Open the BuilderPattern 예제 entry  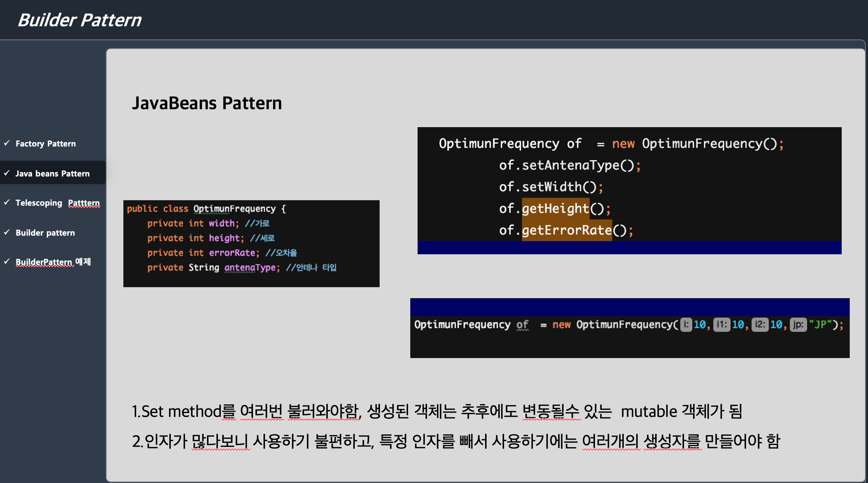[x=53, y=262]
